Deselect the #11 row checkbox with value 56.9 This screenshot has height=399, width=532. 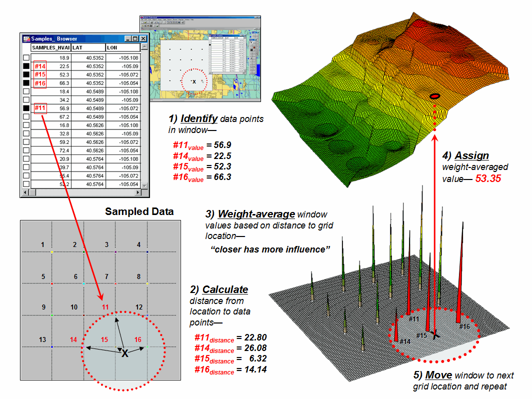click(x=26, y=108)
